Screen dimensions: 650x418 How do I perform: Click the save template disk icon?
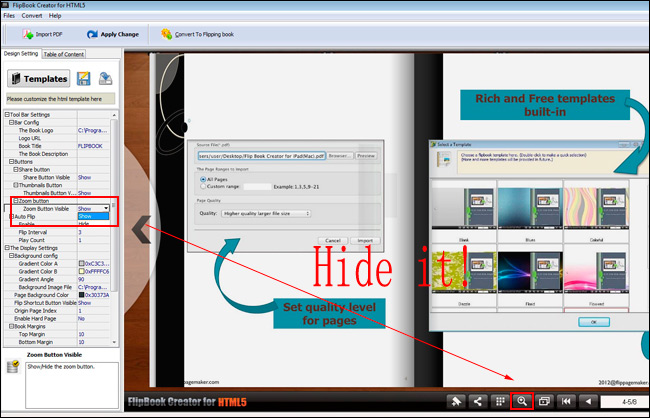point(83,78)
